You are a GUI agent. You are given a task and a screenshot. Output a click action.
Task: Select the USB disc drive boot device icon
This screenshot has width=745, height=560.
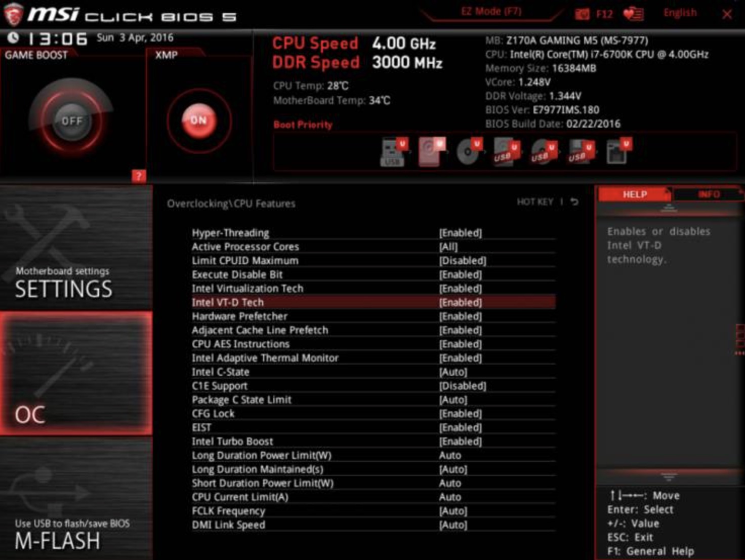pos(544,151)
